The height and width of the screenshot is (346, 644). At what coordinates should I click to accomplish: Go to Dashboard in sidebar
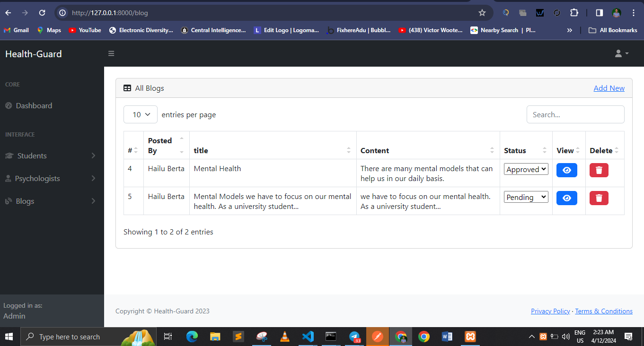34,105
